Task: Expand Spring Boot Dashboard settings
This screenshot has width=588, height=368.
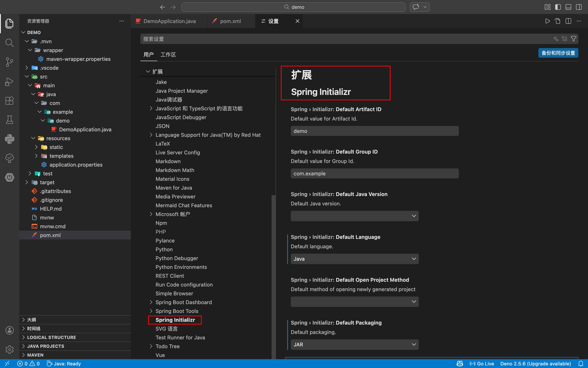Action: pos(151,302)
